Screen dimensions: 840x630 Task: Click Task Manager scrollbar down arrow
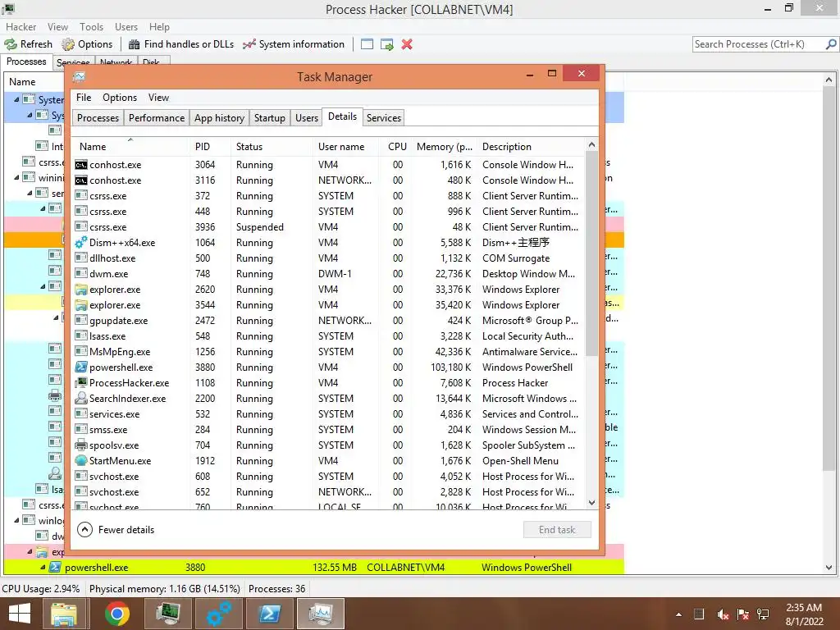(591, 503)
